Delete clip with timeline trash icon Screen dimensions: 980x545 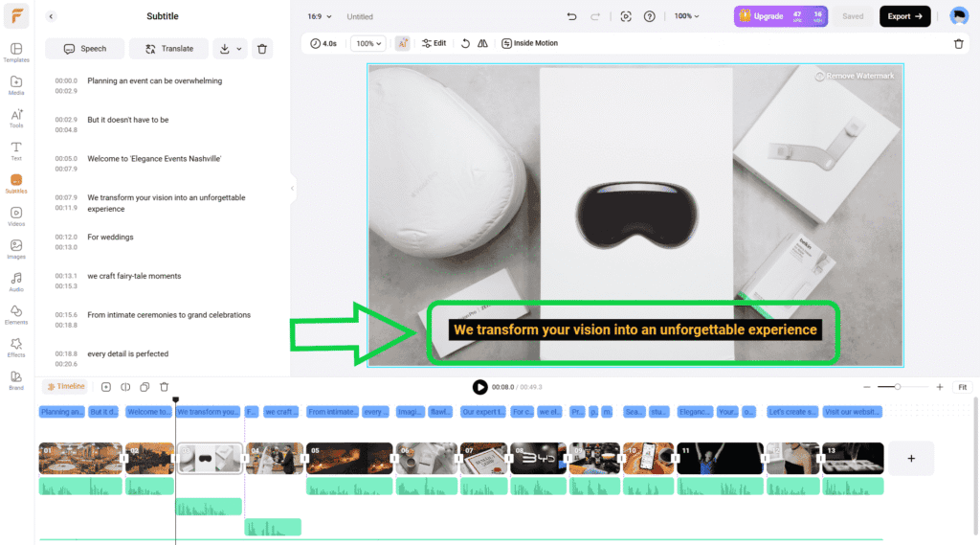click(x=165, y=387)
